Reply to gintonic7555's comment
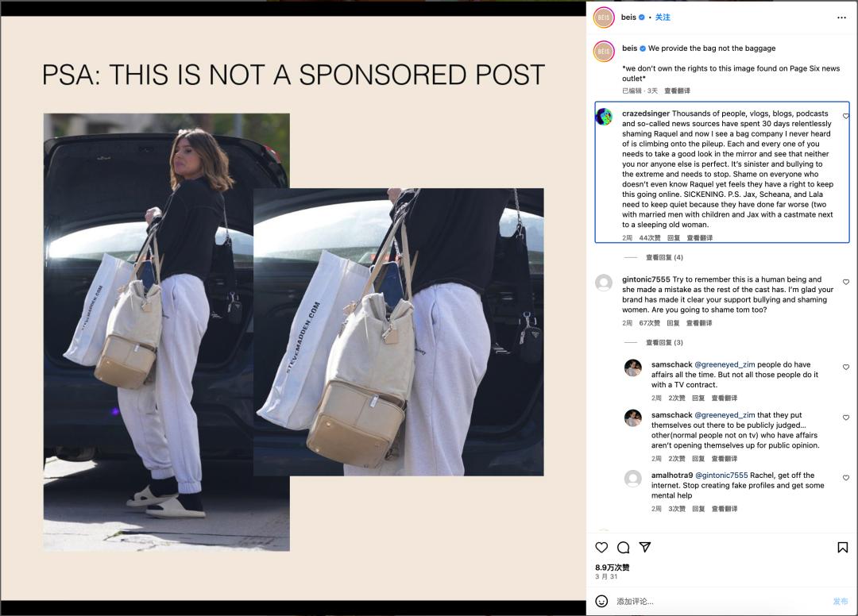858x616 pixels. coord(673,323)
